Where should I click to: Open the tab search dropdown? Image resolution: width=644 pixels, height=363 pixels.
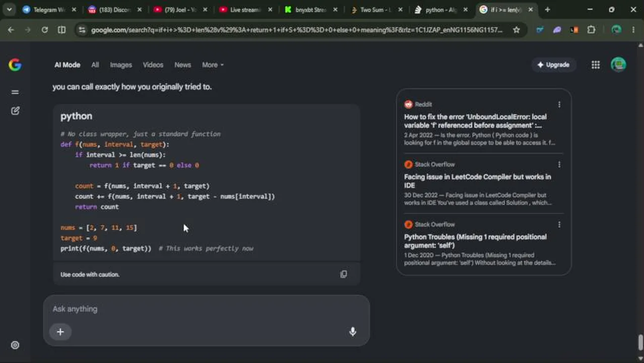coord(9,10)
